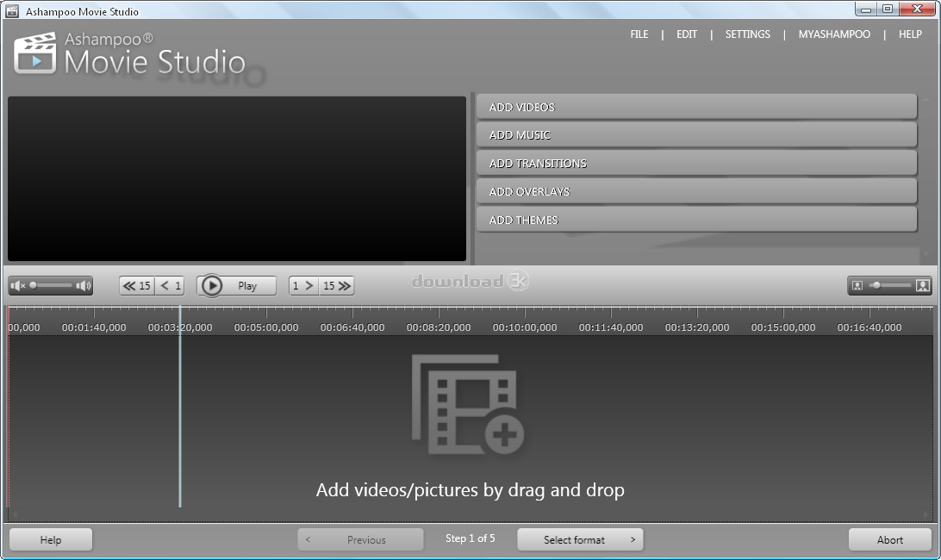Adjust the timeline zoom slider
This screenshot has height=560, width=941.
click(891, 286)
